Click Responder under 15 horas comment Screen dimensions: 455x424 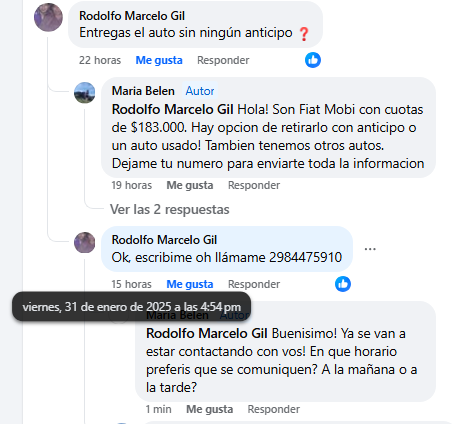254,284
